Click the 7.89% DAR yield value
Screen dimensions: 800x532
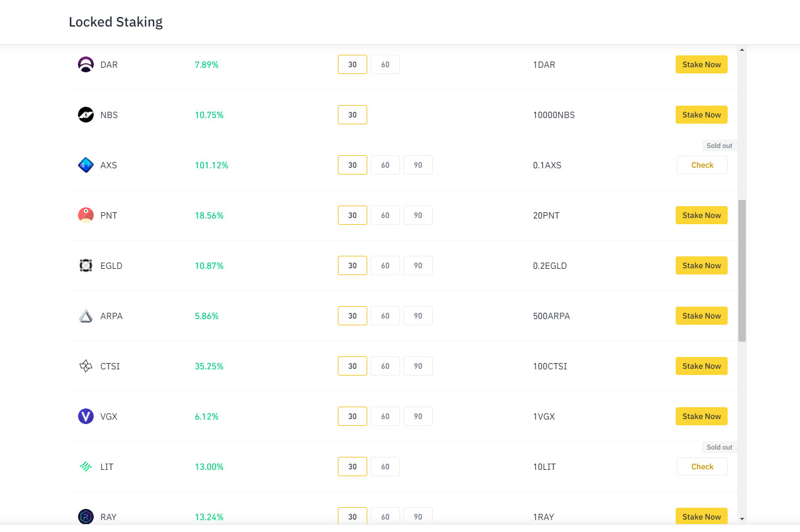tap(207, 64)
